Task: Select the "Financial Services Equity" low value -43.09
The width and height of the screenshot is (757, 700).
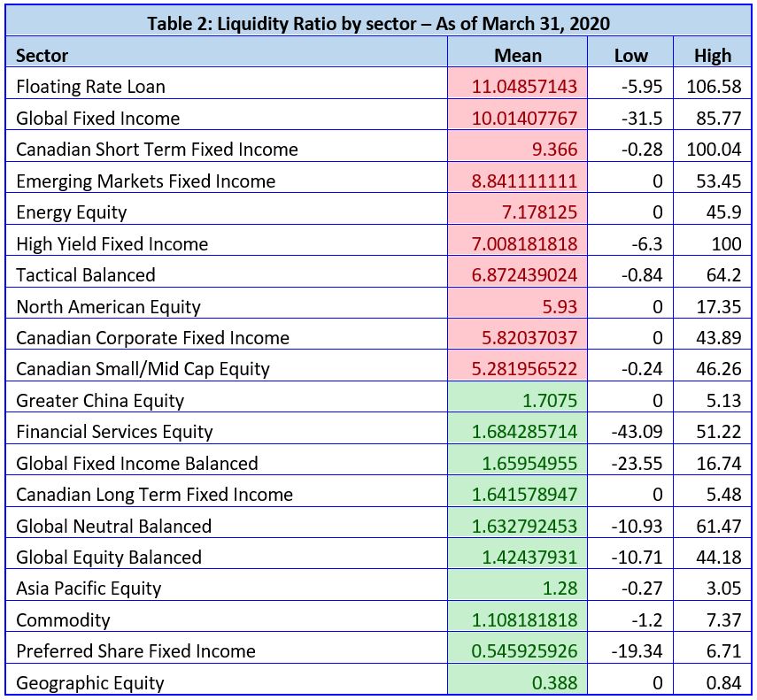Action: point(637,432)
